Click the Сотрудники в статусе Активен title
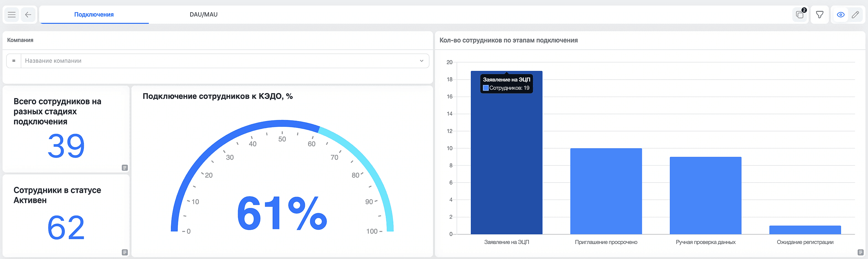The width and height of the screenshot is (868, 259). [57, 195]
